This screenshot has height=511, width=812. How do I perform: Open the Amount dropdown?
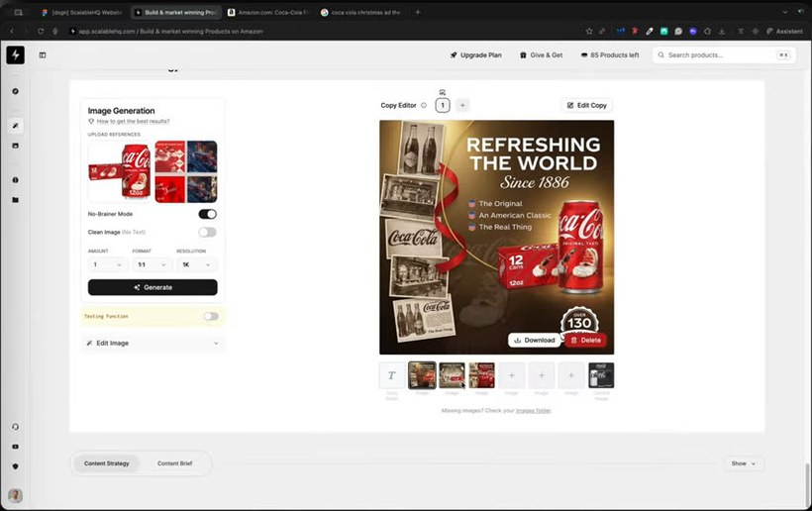pyautogui.click(x=107, y=264)
